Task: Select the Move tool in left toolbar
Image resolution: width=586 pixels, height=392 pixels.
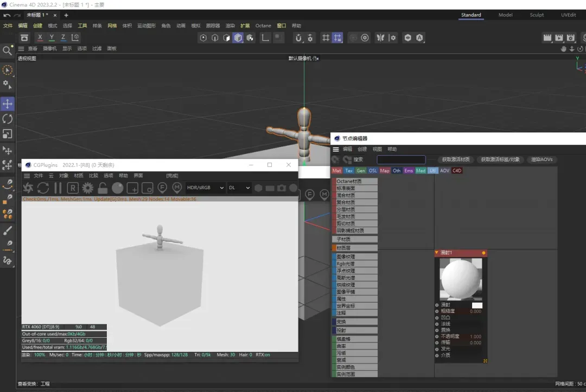Action: click(8, 104)
